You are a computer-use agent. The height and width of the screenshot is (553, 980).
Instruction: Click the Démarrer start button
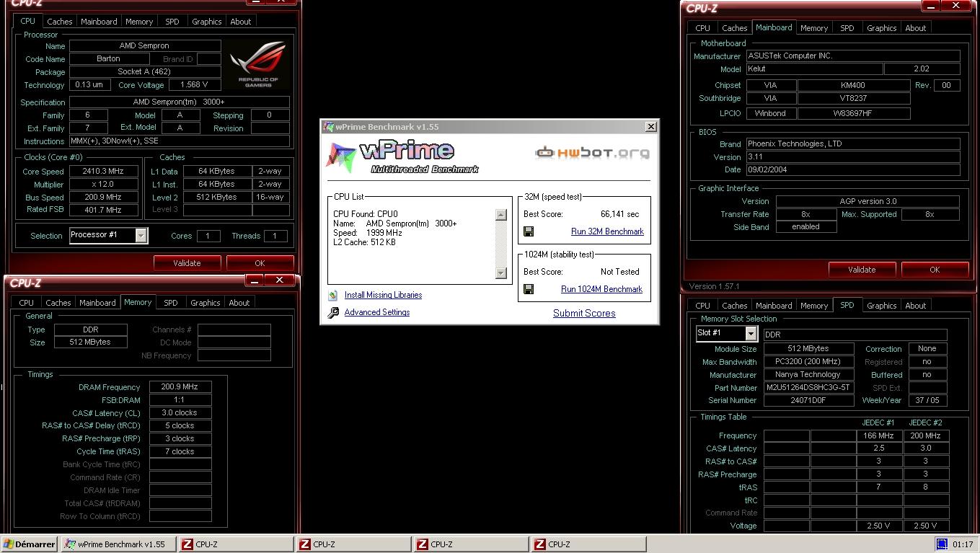pyautogui.click(x=30, y=544)
